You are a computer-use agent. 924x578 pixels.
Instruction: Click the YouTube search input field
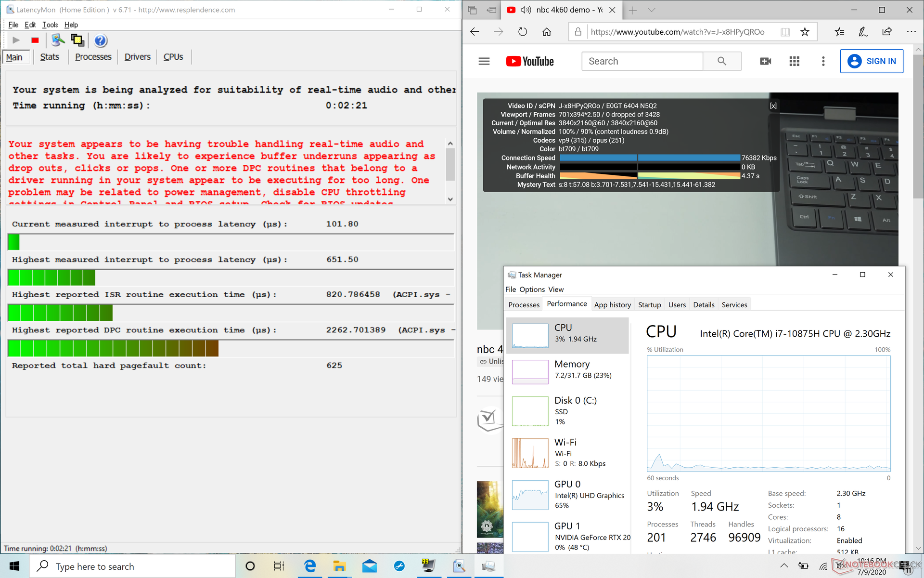[642, 61]
